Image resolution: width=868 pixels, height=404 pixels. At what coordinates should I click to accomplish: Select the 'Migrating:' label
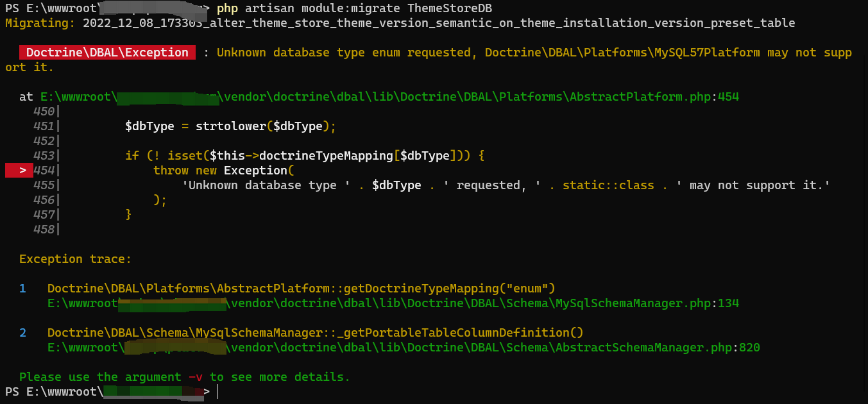40,23
